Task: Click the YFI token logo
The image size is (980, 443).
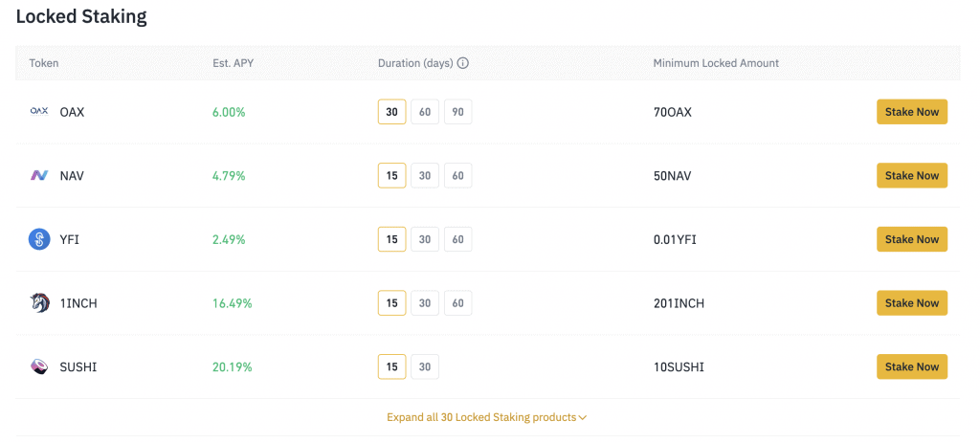Action: 39,239
